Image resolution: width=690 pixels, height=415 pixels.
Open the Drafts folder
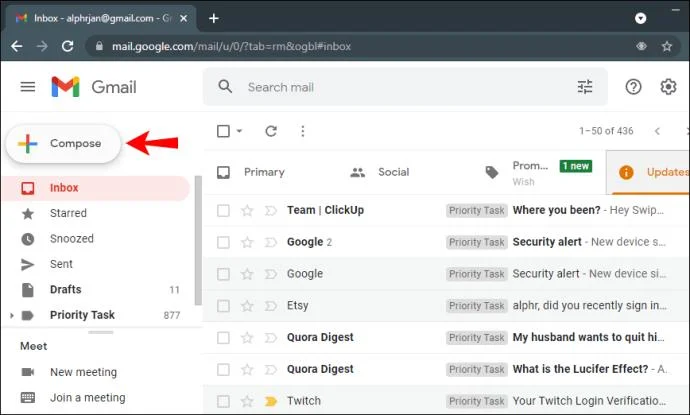coord(95,290)
